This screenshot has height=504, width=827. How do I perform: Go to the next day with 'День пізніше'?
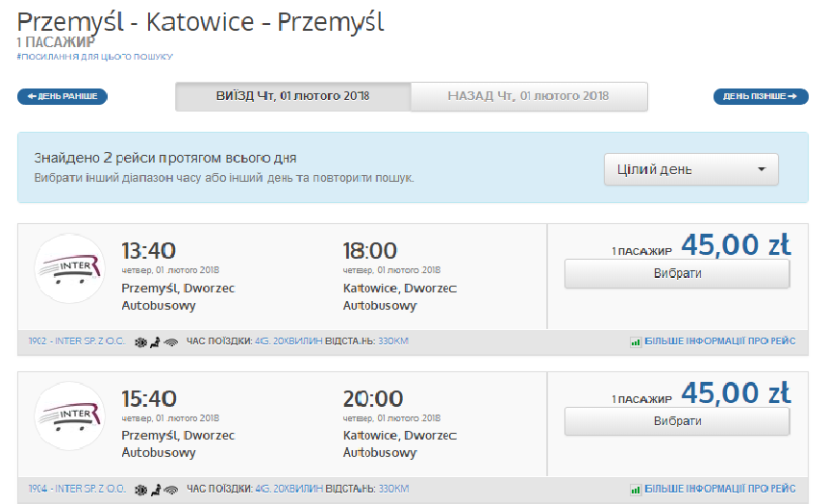761,96
